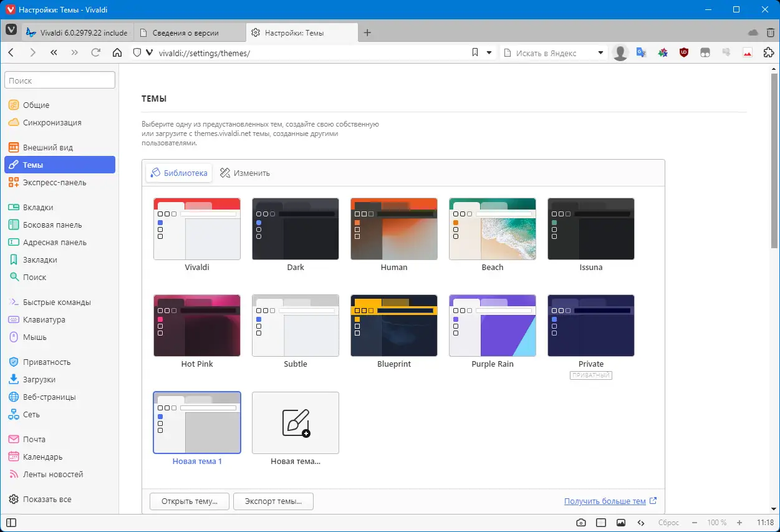Select the Hot Pink theme thumbnail
The image size is (780, 532).
click(197, 326)
